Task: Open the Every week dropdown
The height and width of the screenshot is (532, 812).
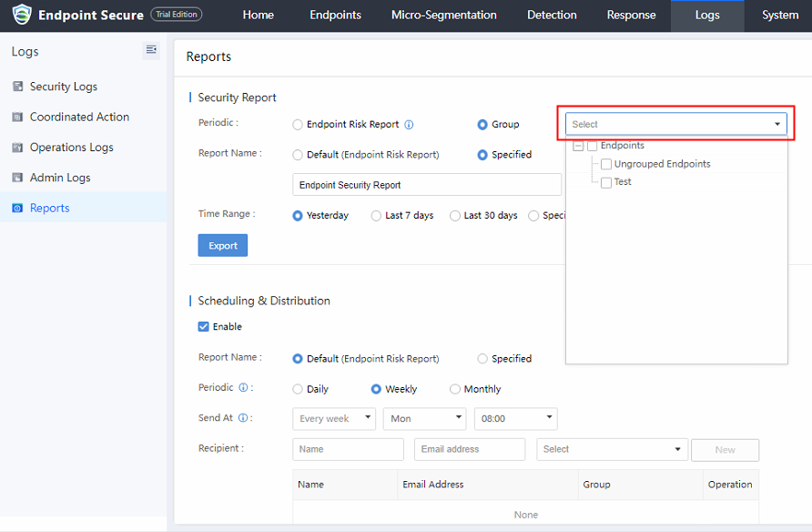Action: pos(334,419)
